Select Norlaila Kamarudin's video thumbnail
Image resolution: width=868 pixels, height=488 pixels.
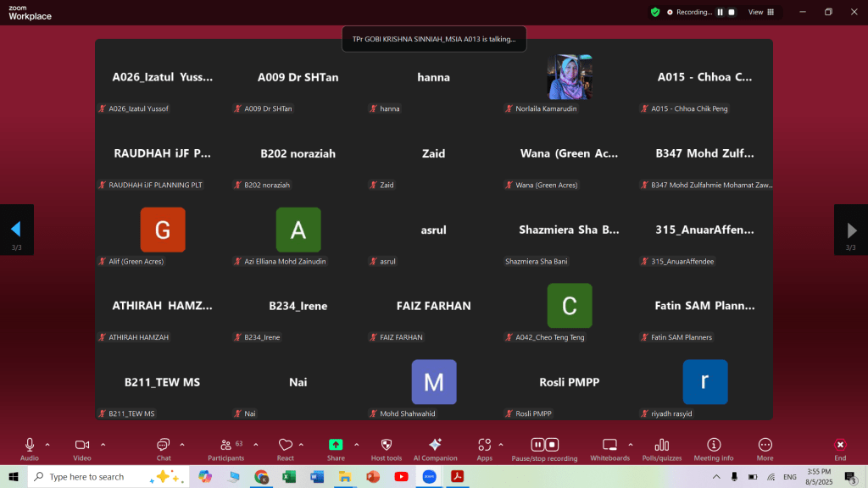[x=570, y=77]
